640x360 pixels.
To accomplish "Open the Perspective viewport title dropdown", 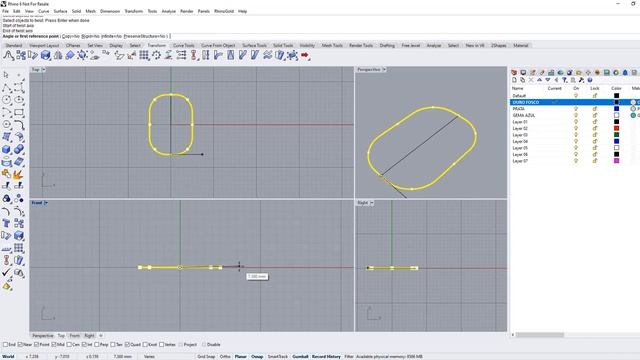I will pyautogui.click(x=384, y=69).
